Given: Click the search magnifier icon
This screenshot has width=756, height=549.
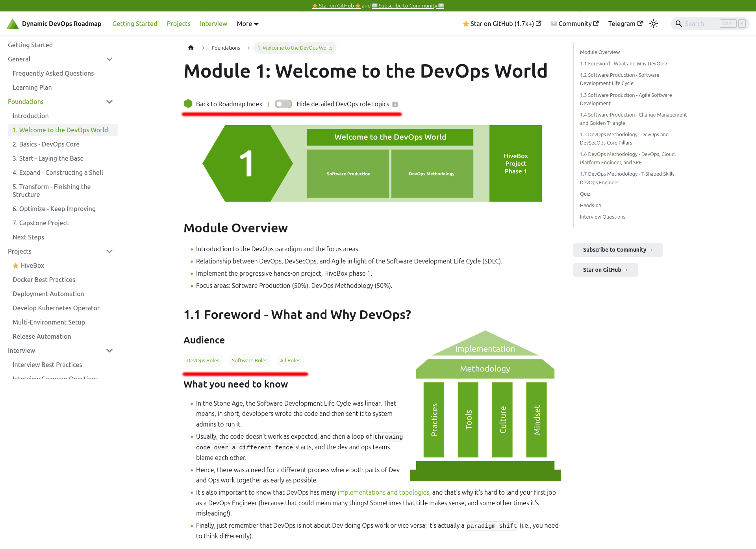Looking at the screenshot, I should (x=678, y=24).
